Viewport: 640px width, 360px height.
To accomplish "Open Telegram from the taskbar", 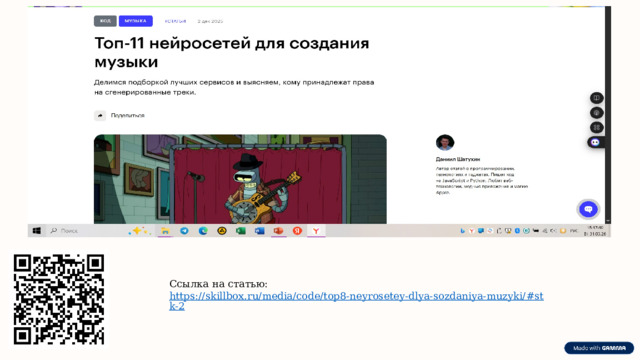I will (184, 231).
